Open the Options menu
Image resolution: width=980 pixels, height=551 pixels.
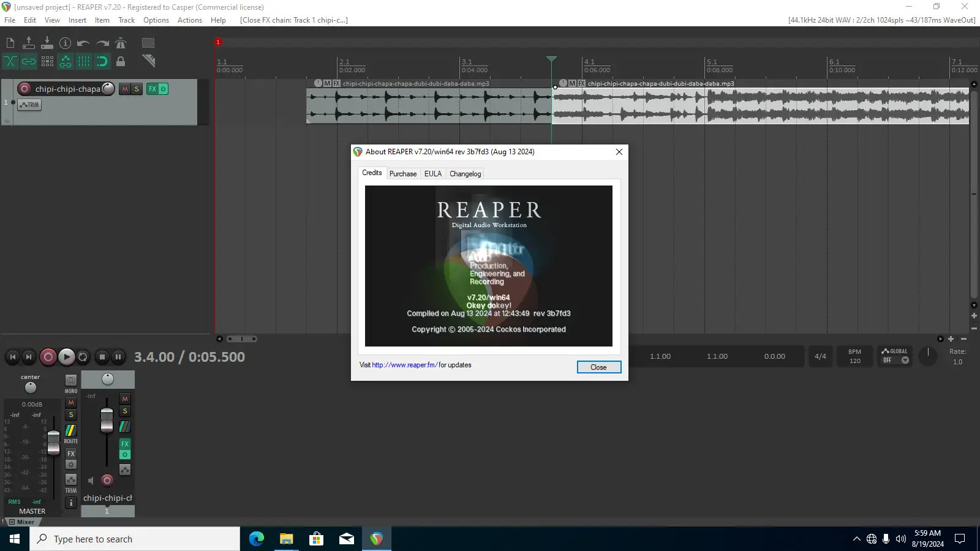156,20
